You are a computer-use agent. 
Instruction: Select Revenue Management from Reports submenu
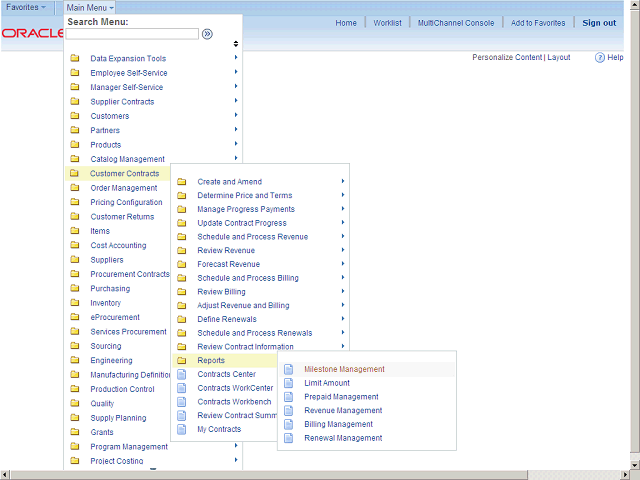click(343, 410)
